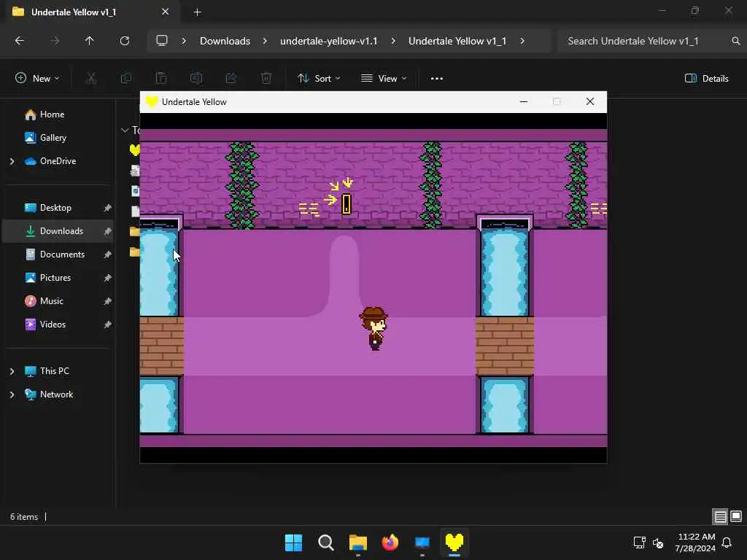Unpin Desktop using its pin icon

108,208
